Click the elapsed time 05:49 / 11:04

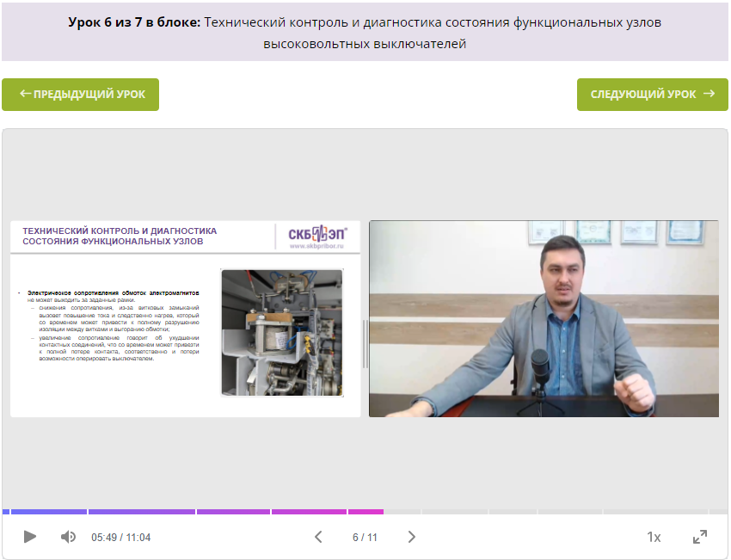(x=120, y=537)
